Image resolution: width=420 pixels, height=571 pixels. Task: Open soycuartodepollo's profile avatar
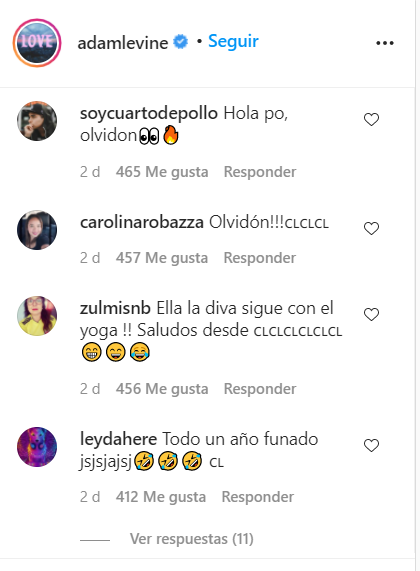tap(37, 121)
